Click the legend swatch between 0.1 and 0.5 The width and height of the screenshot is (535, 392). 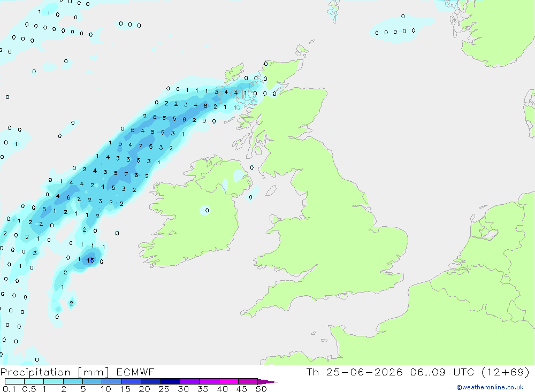click(14, 381)
